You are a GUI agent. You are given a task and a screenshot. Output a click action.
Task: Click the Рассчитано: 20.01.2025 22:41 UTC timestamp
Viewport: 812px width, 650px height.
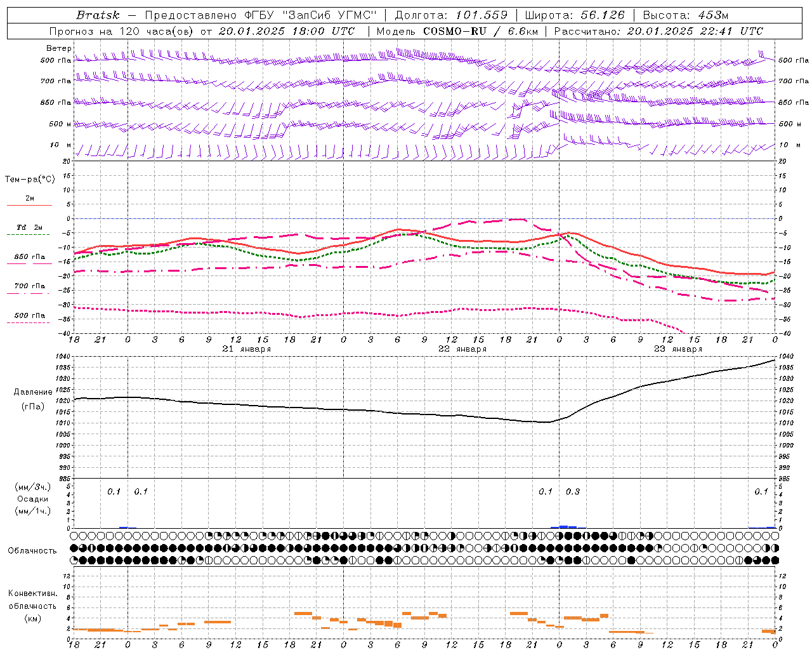(x=658, y=31)
